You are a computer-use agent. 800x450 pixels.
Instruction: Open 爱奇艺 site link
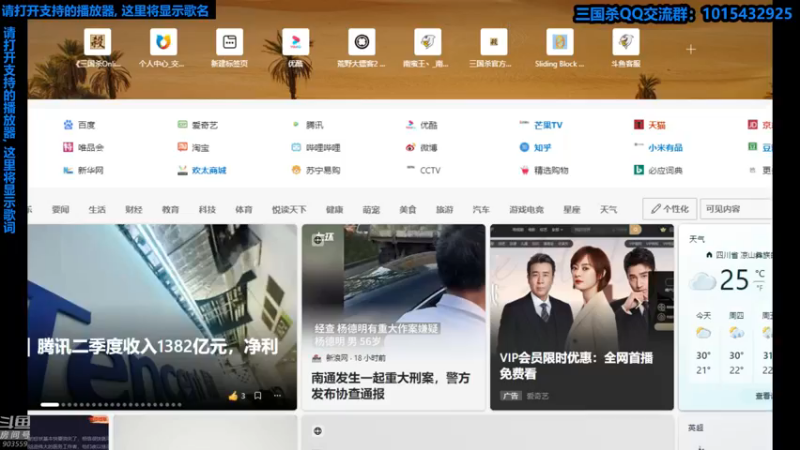(197, 125)
